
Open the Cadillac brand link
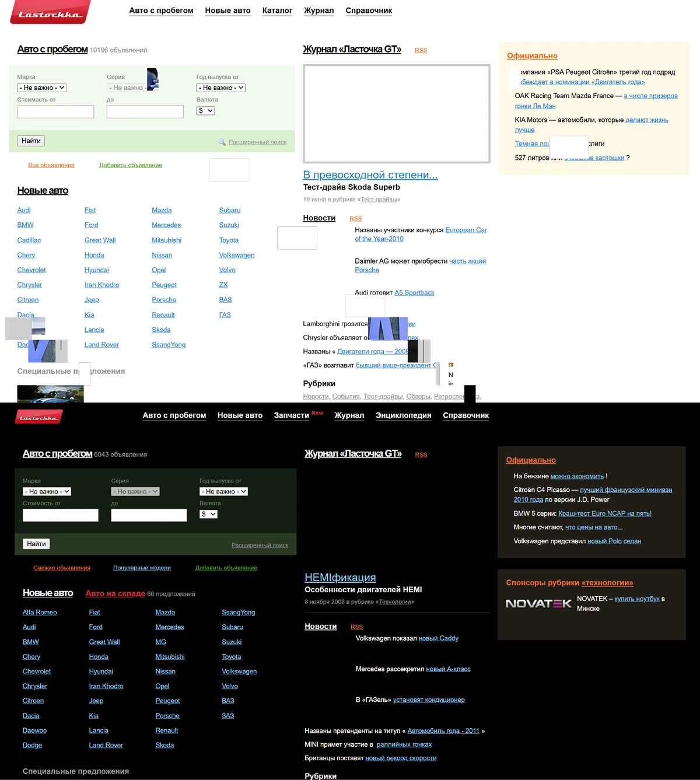[29, 240]
